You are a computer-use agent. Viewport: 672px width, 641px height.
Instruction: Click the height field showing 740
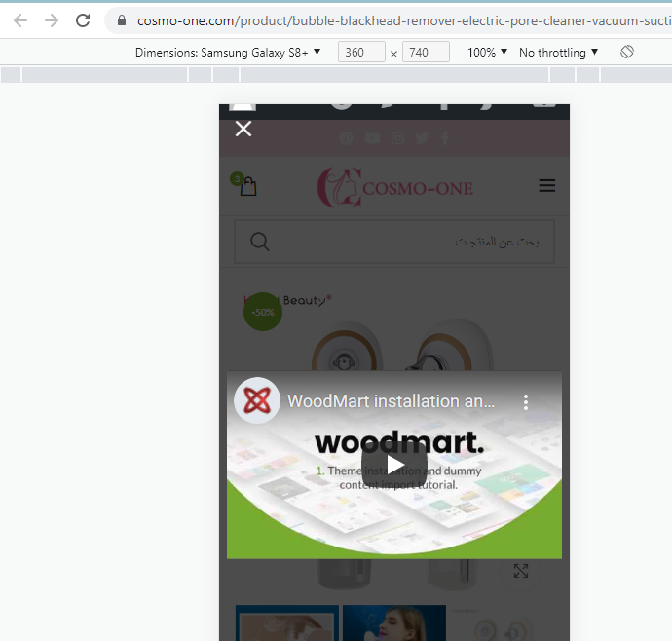[426, 52]
